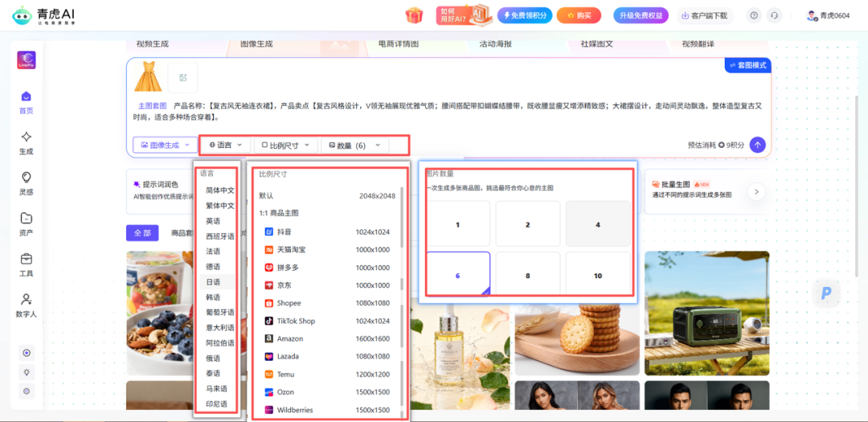Choose image quantity 2
This screenshot has height=422, width=868.
(527, 224)
